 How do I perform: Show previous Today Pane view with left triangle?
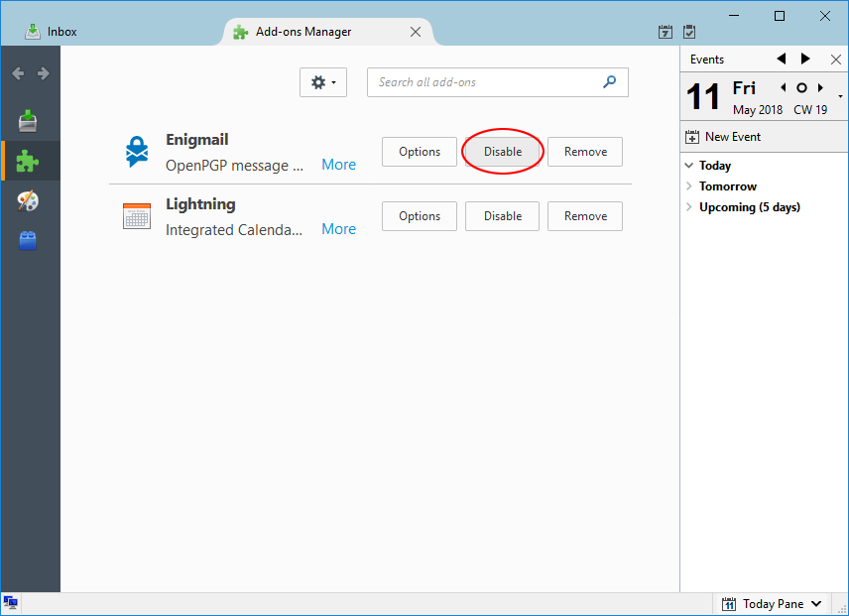click(782, 59)
